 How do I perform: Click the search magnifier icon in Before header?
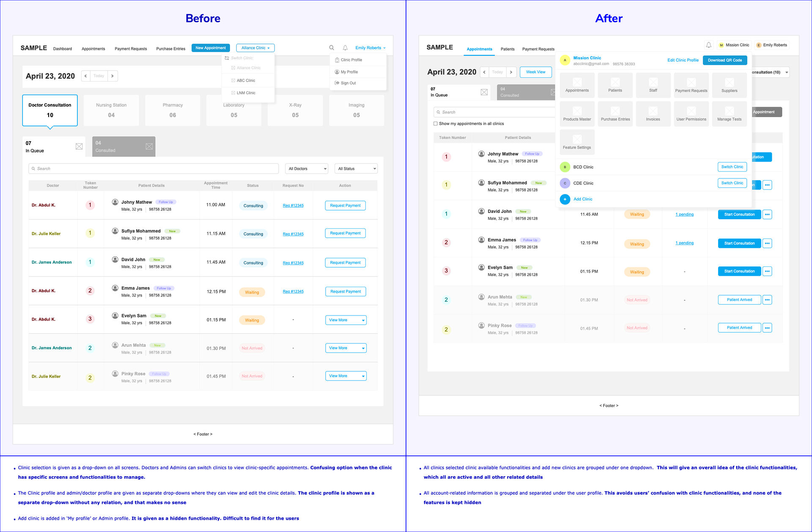(x=332, y=48)
